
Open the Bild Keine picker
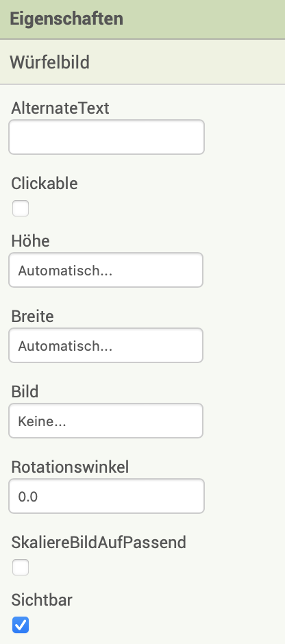click(106, 421)
